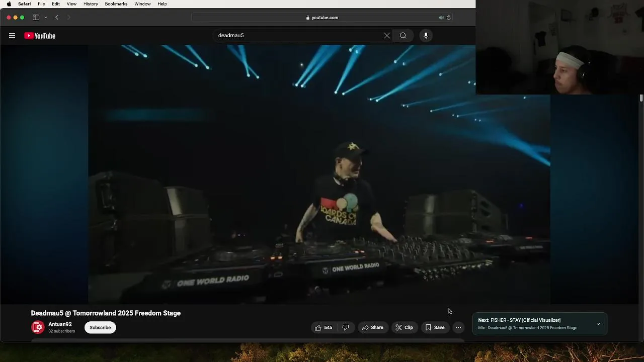Open the Edit menu

56,4
